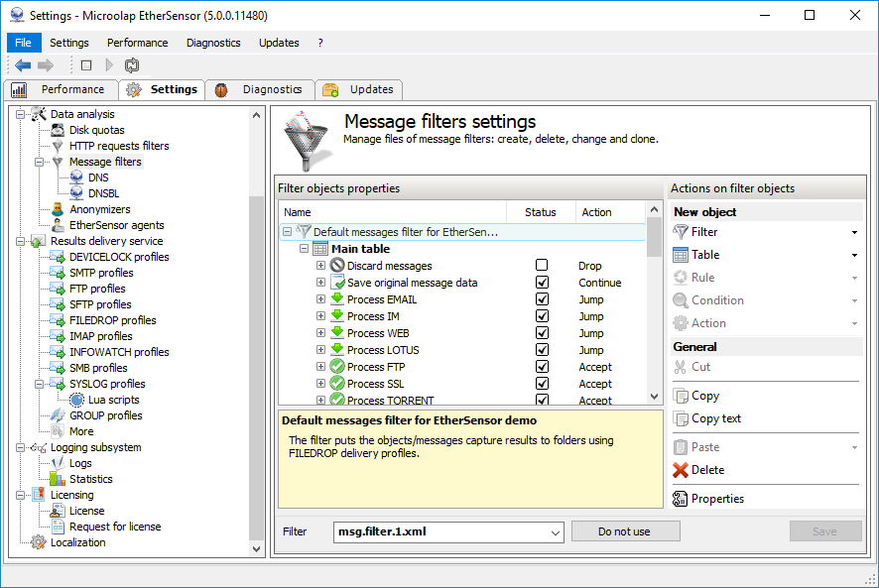Collapse the Message filters tree node
This screenshot has width=879, height=588.
click(39, 162)
